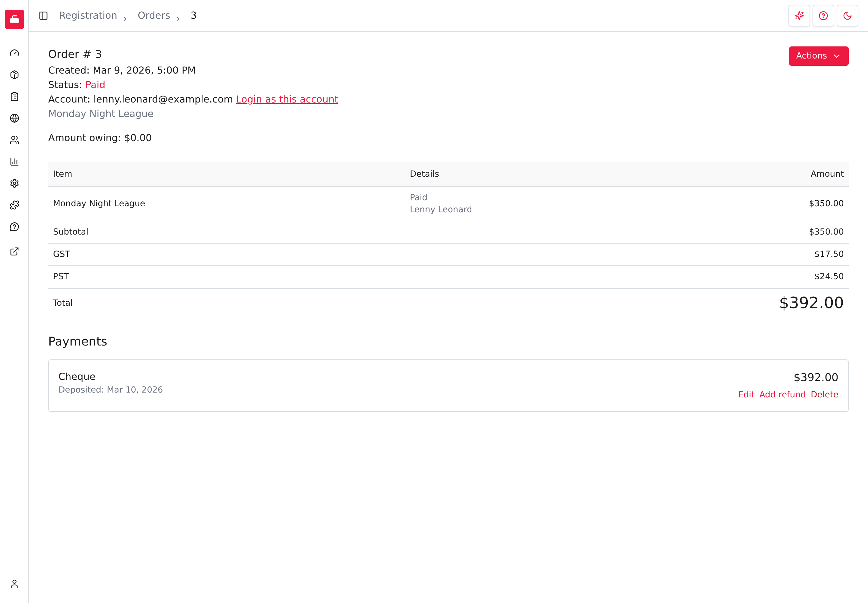Click the Payments heading
The height and width of the screenshot is (603, 868).
point(78,342)
